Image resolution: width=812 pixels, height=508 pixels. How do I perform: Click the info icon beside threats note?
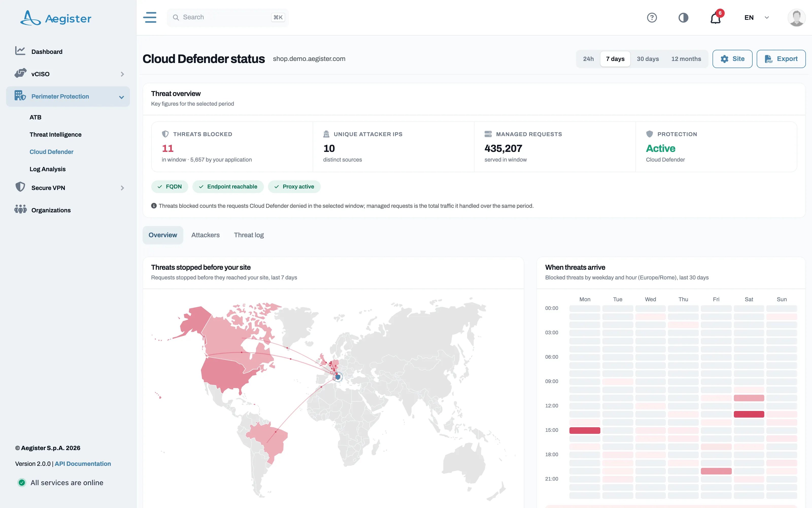[154, 206]
